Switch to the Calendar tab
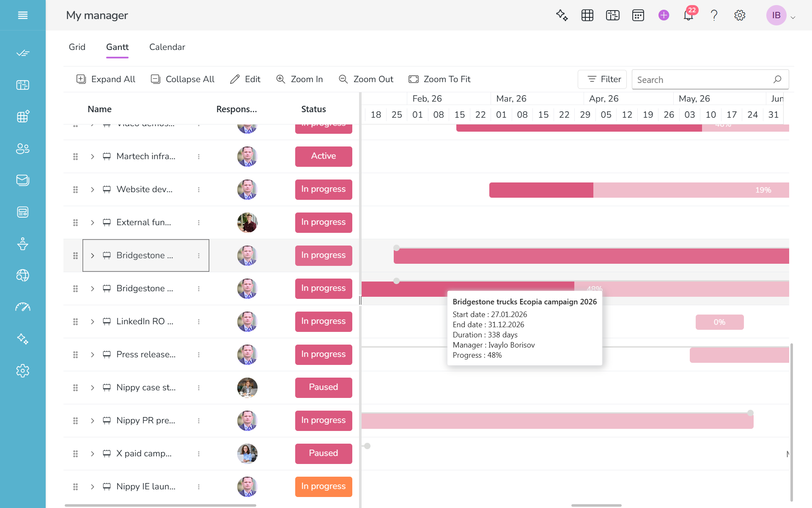The height and width of the screenshot is (508, 812). (167, 47)
